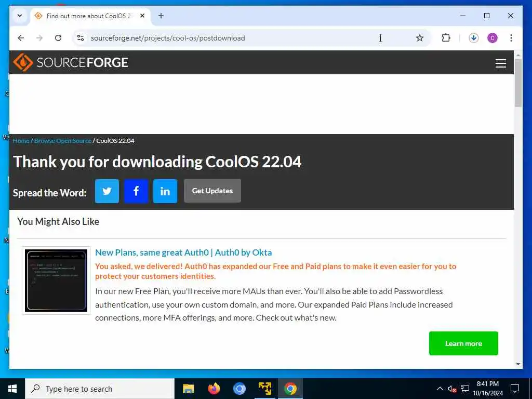Select the CoolOS browser tab
Image resolution: width=532 pixels, height=399 pixels.
(90, 16)
